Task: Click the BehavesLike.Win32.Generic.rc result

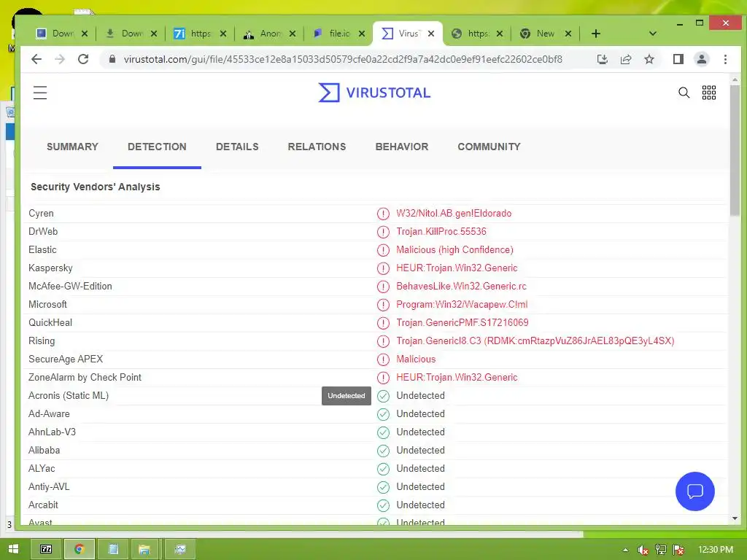Action: [x=461, y=286]
